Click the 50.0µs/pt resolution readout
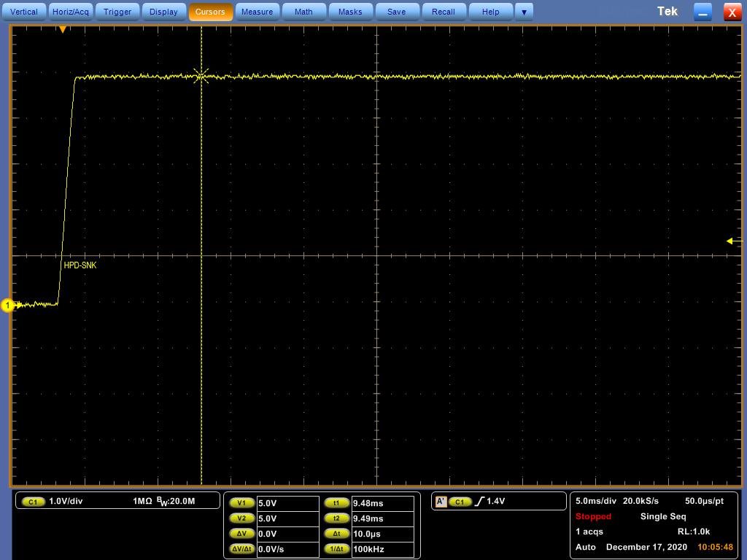Viewport: 747px width, 560px height. [704, 501]
